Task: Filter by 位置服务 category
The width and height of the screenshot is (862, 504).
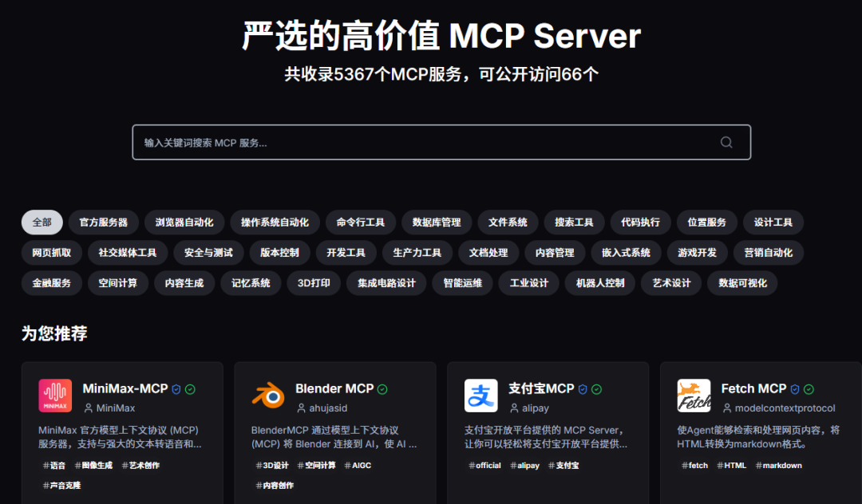Action: point(707,222)
